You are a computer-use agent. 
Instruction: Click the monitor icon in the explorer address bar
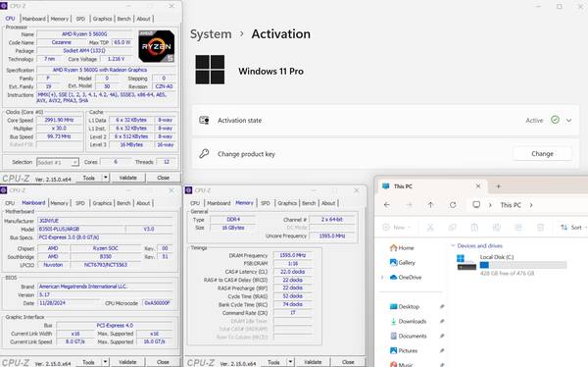[x=476, y=205]
